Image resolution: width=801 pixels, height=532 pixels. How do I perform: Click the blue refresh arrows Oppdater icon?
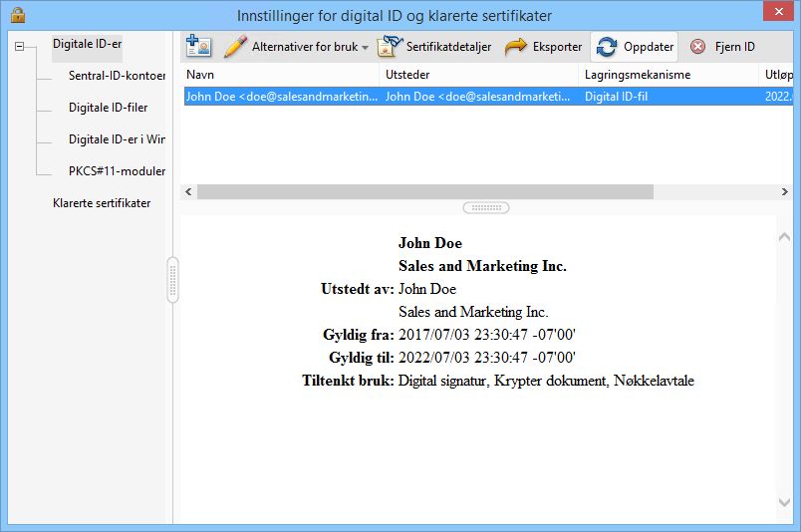pyautogui.click(x=607, y=47)
